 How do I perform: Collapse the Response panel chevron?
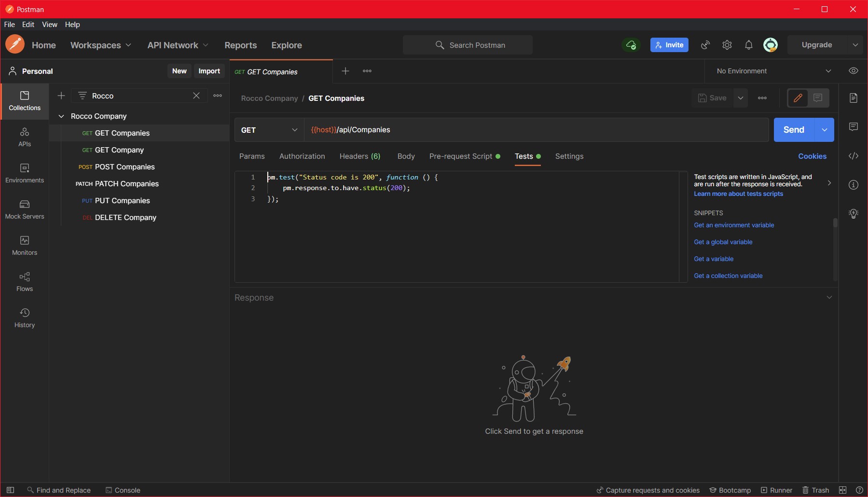[x=829, y=297]
